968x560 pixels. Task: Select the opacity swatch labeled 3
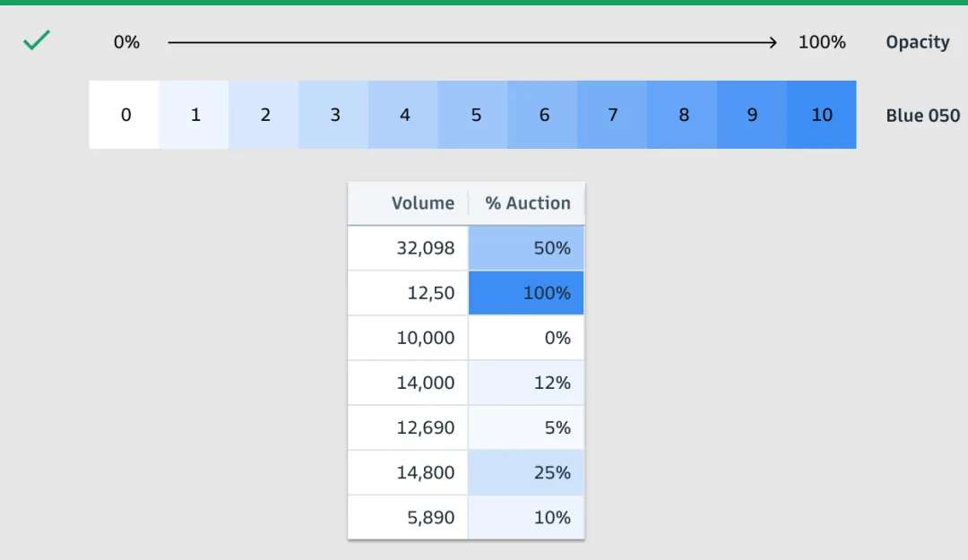pyautogui.click(x=334, y=115)
